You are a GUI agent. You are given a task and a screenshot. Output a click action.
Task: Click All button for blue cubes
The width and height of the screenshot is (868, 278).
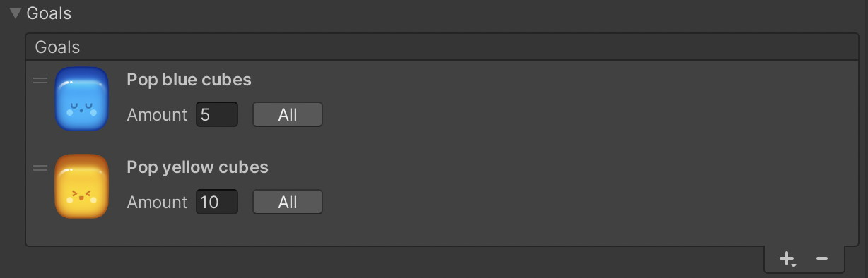click(288, 114)
